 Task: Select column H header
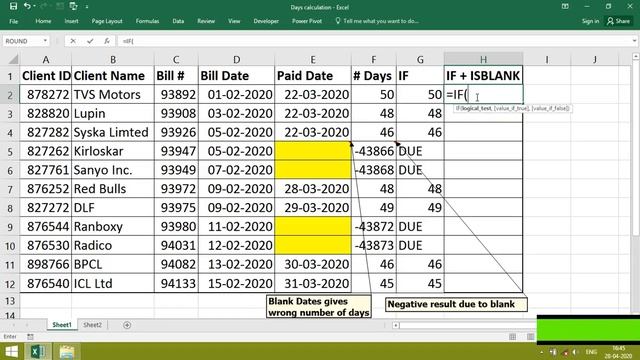(x=483, y=60)
